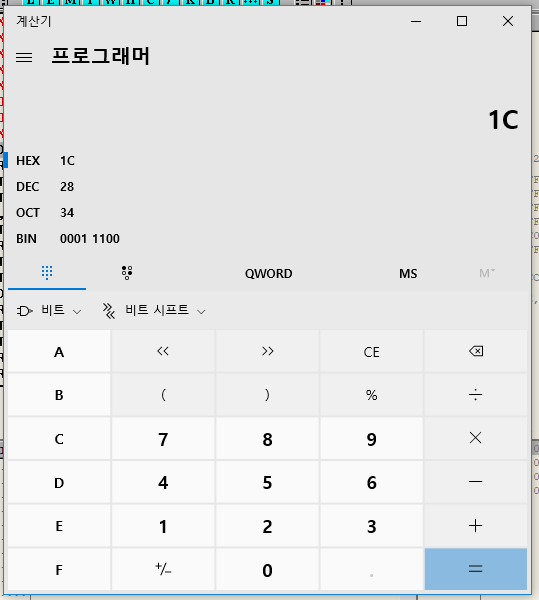Tap the number 2 key
The width and height of the screenshot is (539, 600).
tap(267, 526)
